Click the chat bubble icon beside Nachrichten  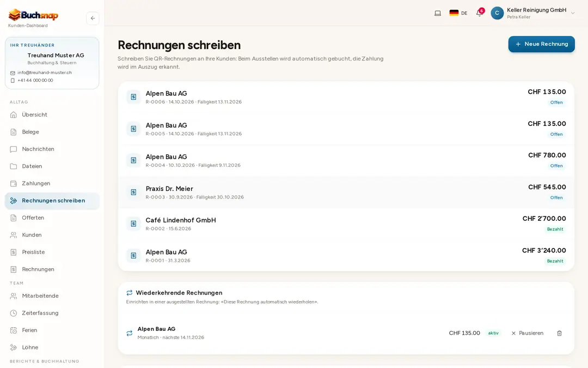(14, 149)
